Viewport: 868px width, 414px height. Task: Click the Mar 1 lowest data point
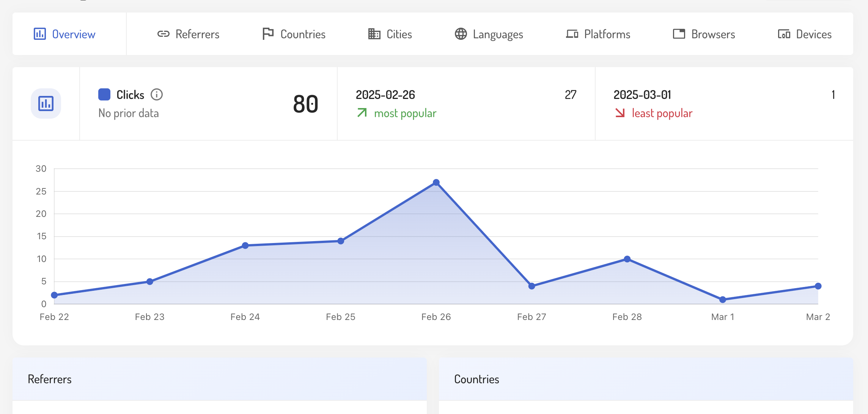(x=723, y=300)
